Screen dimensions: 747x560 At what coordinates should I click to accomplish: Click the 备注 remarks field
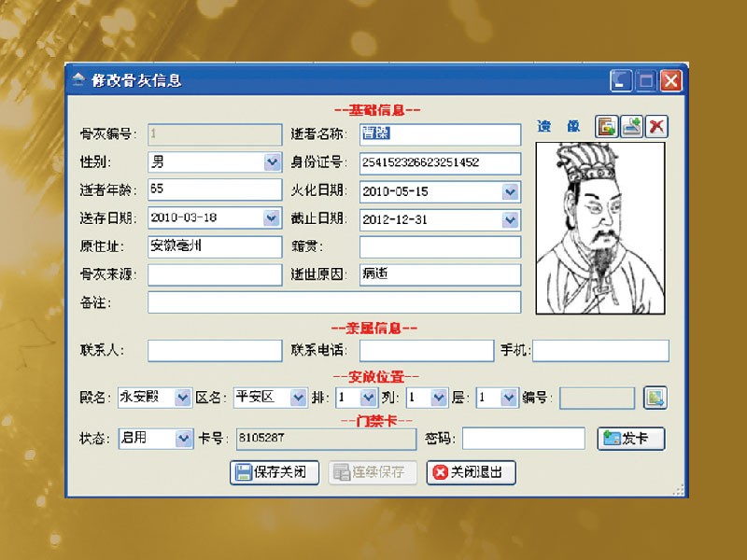point(334,302)
